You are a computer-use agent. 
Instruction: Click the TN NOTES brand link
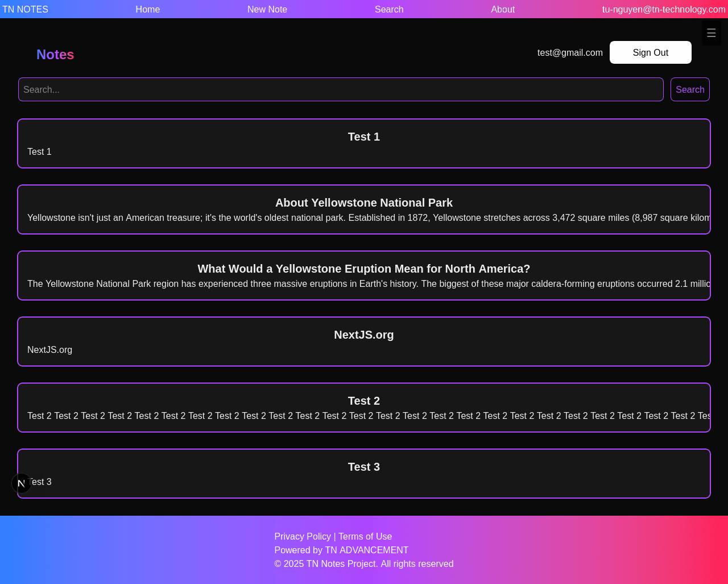click(25, 9)
